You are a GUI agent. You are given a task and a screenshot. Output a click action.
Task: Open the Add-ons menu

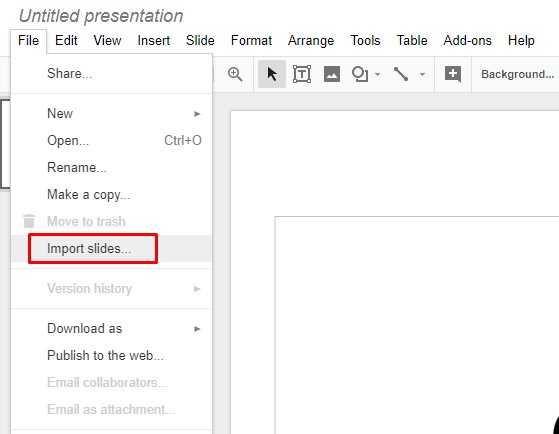[x=467, y=40]
